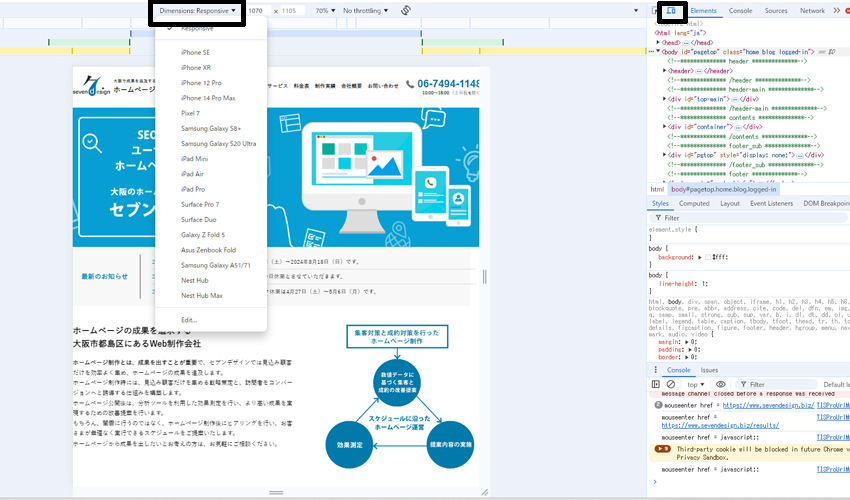Show the console sidebar icon
The image size is (850, 500).
[655, 384]
